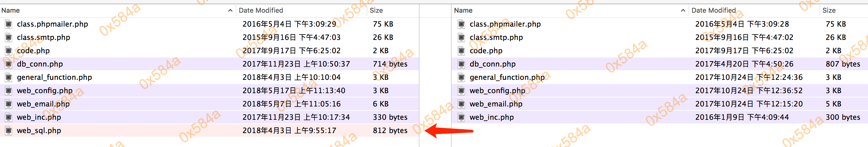This screenshot has width=868, height=147.
Task: Select general_function.php in the right pane
Action: coord(507,77)
